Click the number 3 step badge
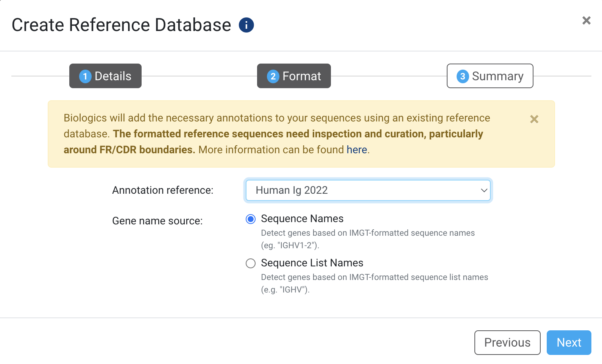602x364 pixels. coord(462,76)
